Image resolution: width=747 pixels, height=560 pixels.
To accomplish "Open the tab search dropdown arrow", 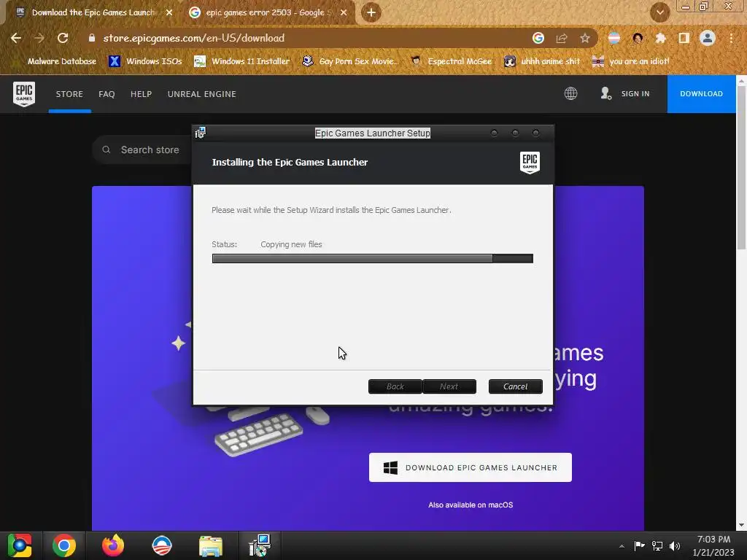I will (x=659, y=12).
